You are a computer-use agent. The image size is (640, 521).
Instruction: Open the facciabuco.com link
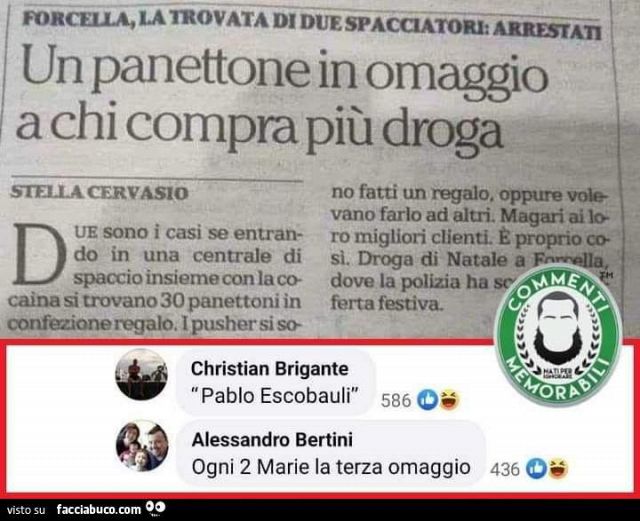(98, 509)
